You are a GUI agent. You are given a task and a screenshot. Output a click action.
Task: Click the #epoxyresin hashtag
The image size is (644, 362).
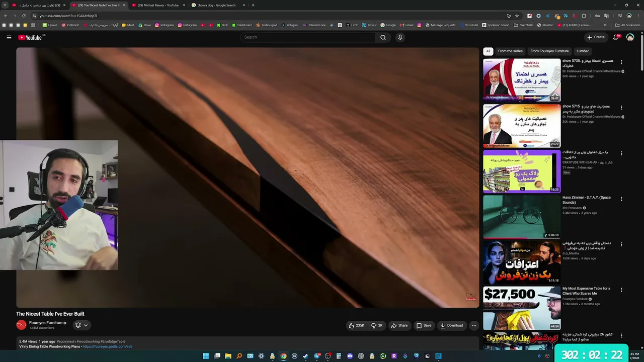coord(66,341)
